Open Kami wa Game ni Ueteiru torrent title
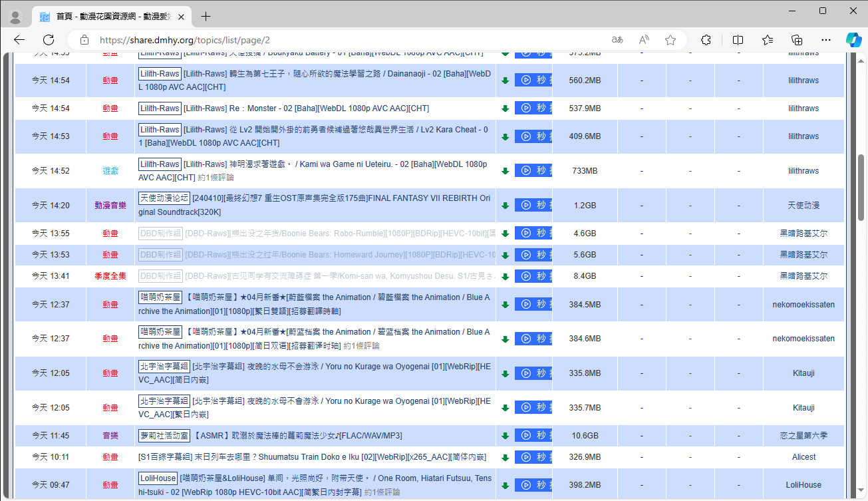 (313, 171)
